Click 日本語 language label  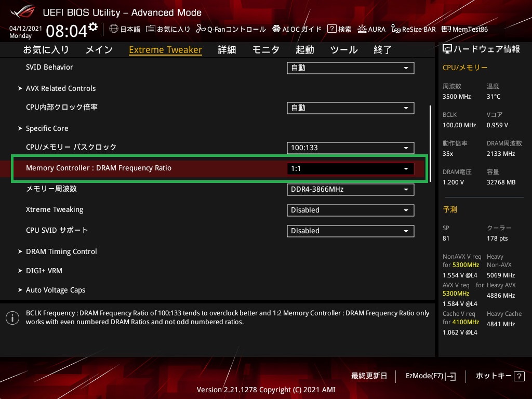click(130, 30)
